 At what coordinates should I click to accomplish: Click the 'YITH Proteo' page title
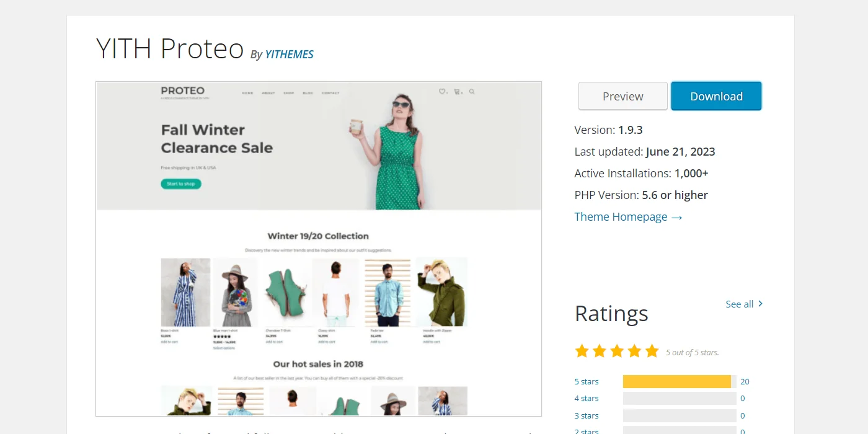pyautogui.click(x=170, y=48)
